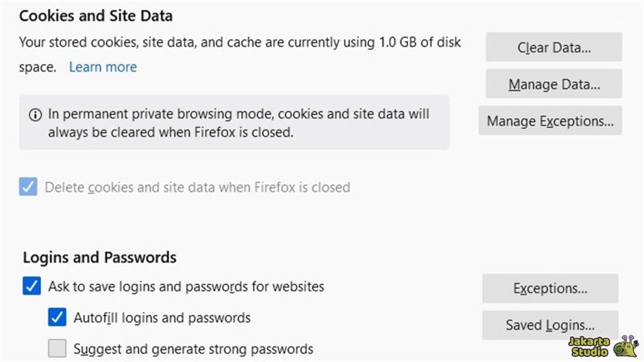
Task: Disable Ask to save logins and passwords for websites
Action: pos(31,286)
